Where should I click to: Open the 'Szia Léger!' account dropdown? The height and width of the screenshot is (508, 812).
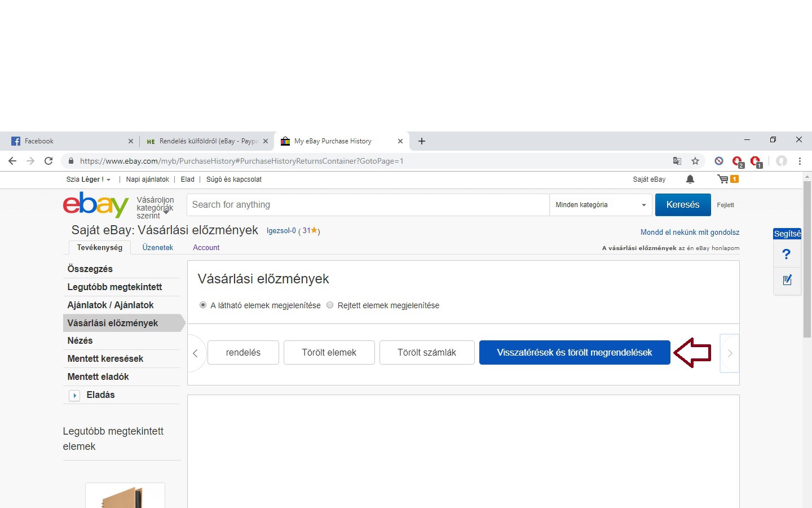[89, 179]
